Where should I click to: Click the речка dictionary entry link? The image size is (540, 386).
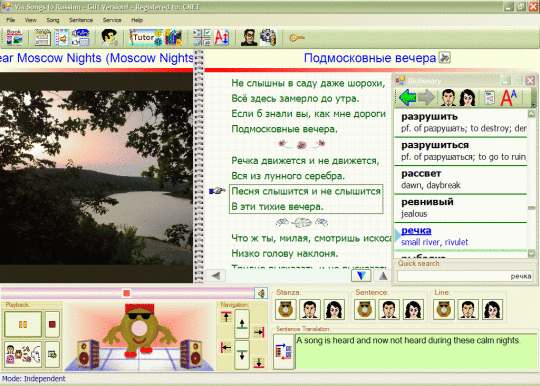(416, 230)
